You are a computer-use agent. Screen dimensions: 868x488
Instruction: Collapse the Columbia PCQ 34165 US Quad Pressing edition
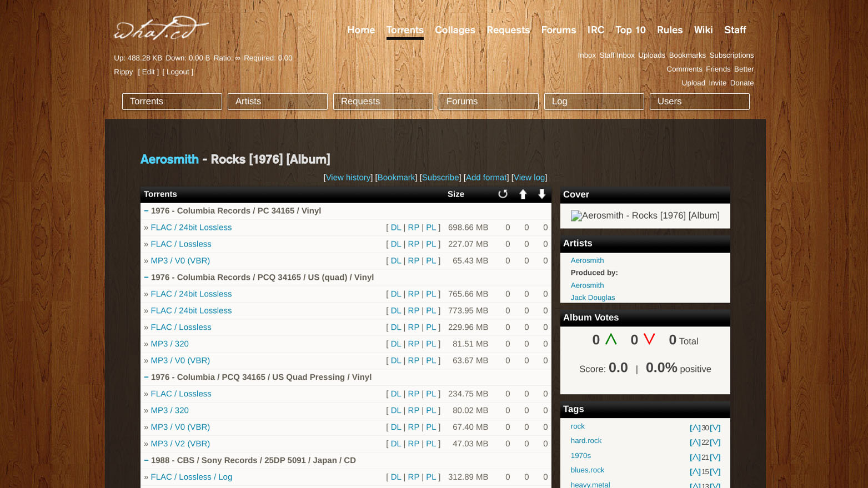point(146,377)
